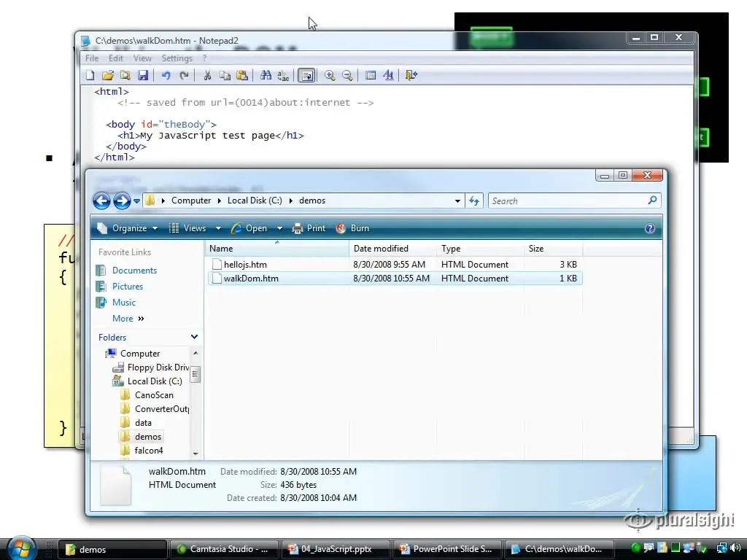The width and height of the screenshot is (747, 560).
Task: Select the CanoScan folder in tree
Action: tap(154, 394)
